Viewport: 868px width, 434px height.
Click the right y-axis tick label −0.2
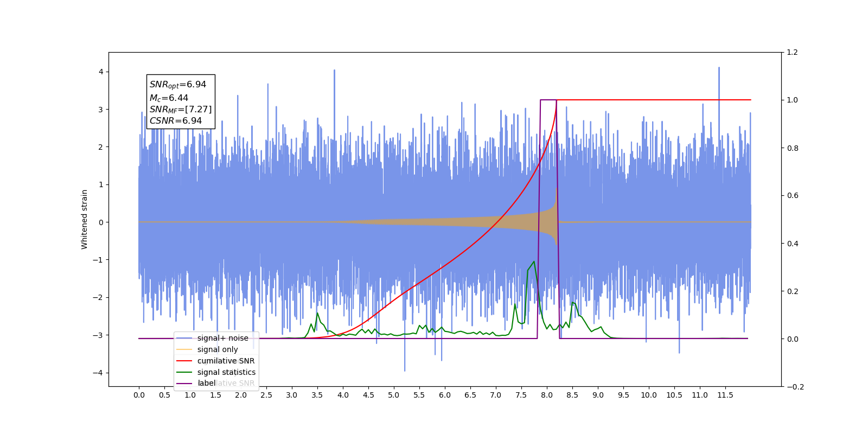tap(795, 387)
